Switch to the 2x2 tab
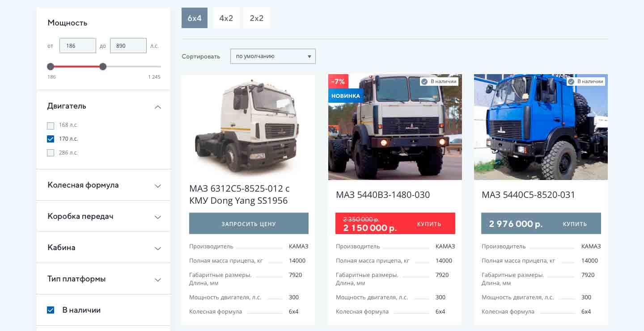The width and height of the screenshot is (644, 331). coord(257,18)
